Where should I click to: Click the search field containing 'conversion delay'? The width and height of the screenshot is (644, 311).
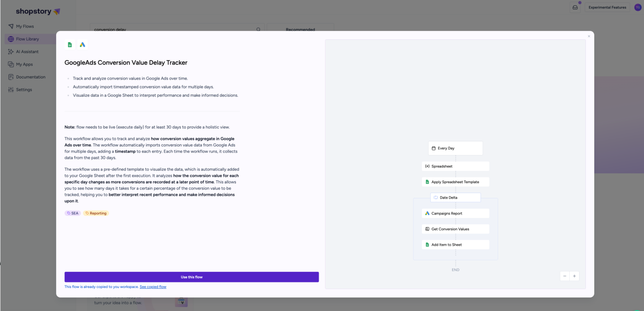point(177,28)
